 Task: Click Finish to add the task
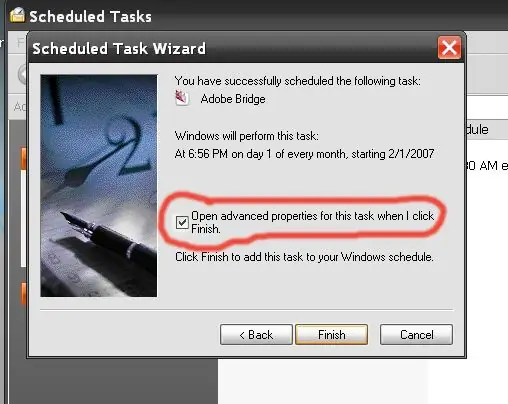(x=332, y=334)
